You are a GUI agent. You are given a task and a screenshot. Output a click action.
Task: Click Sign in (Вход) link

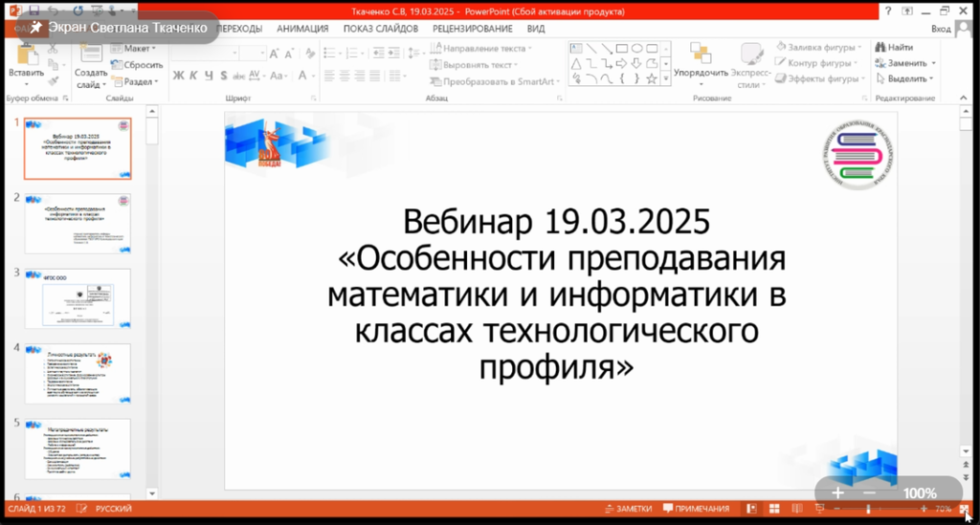941,29
